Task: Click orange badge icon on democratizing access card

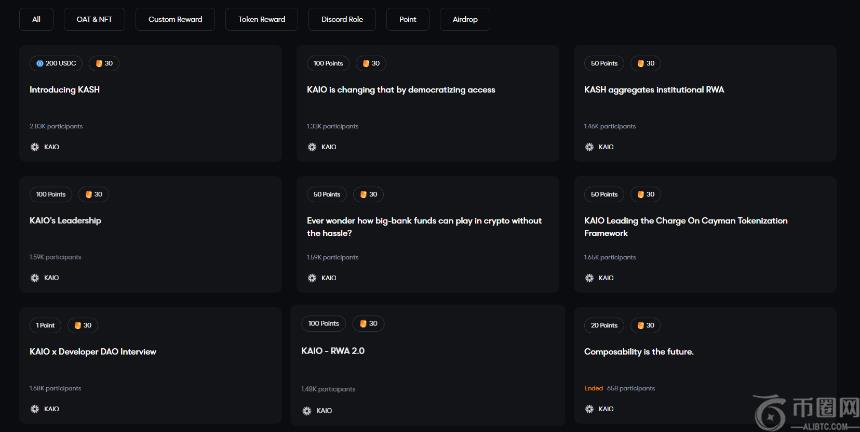Action: 365,64
